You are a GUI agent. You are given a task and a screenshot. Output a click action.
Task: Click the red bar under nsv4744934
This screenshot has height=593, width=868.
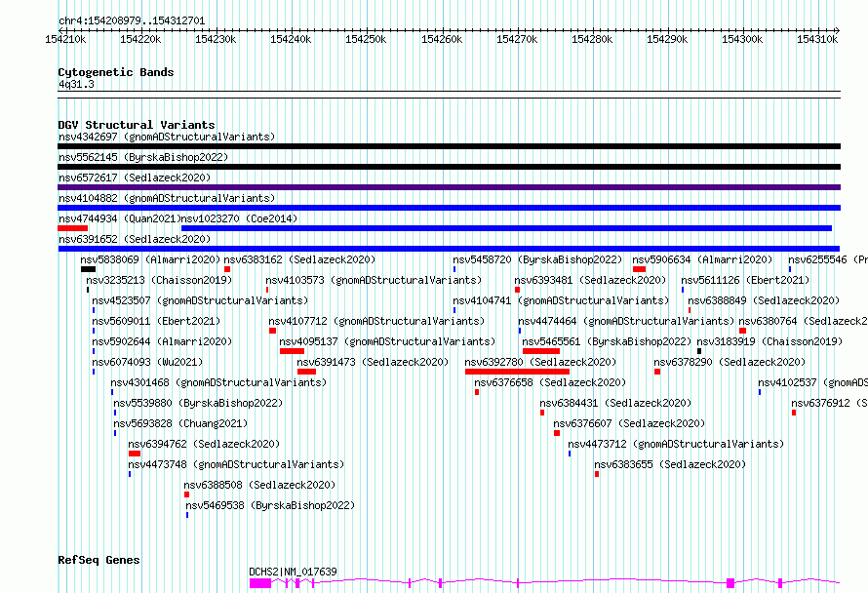[x=72, y=228]
